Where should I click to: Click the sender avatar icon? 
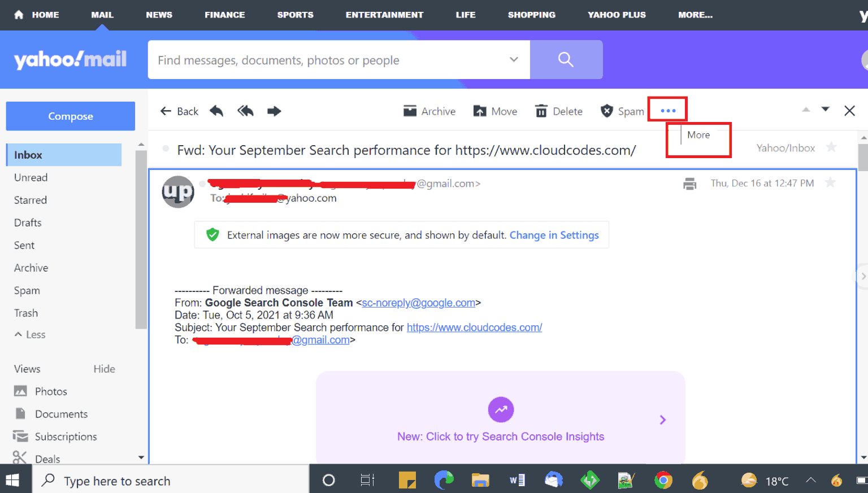point(178,192)
